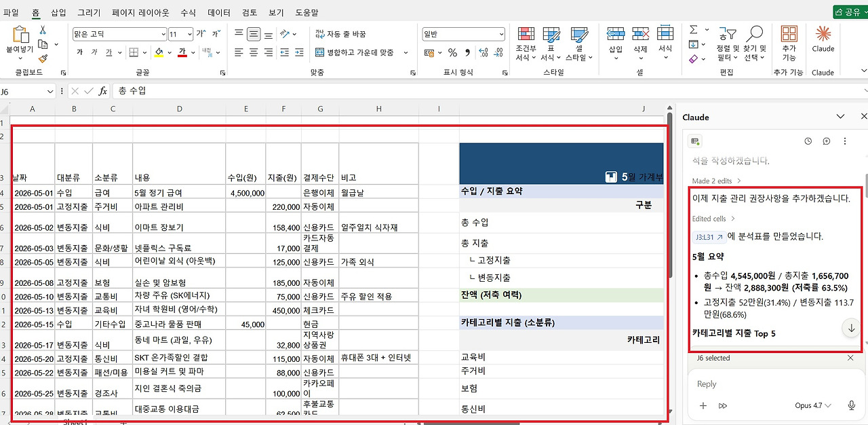Align cell text left

239,52
